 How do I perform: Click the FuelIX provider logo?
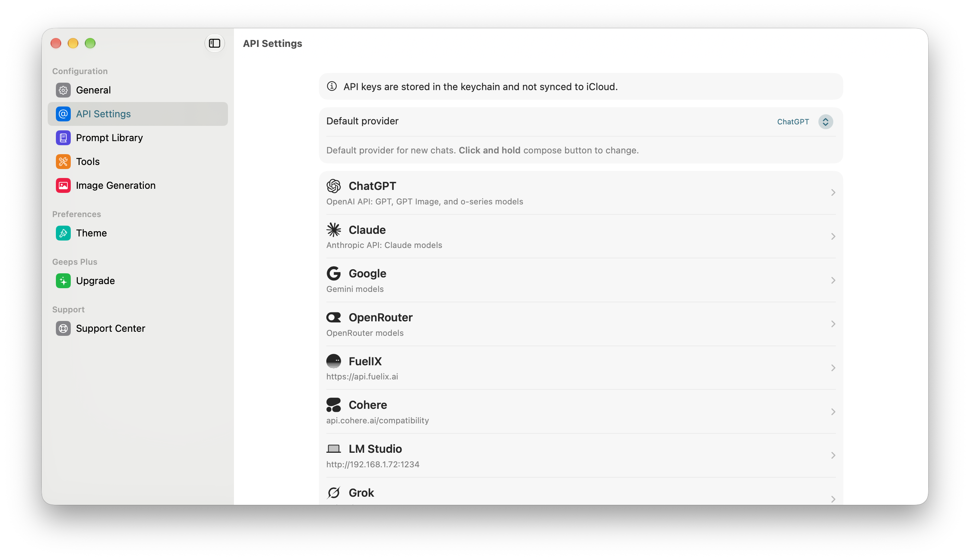pos(334,361)
